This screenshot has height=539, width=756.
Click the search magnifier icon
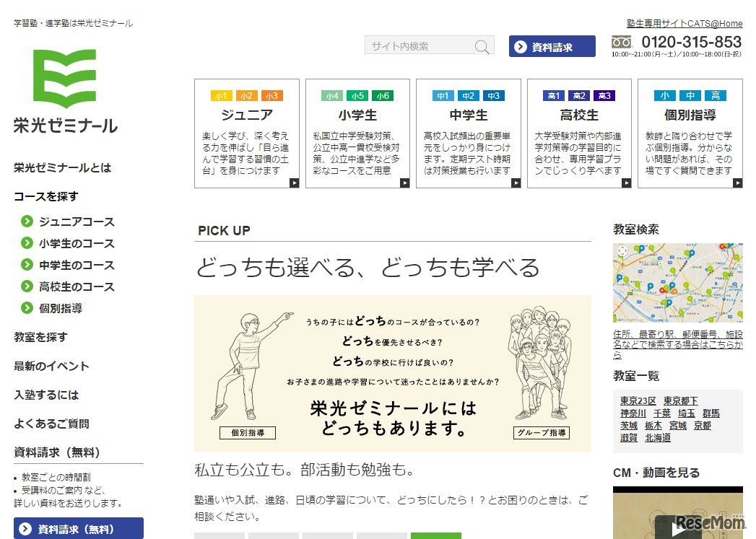pos(482,45)
